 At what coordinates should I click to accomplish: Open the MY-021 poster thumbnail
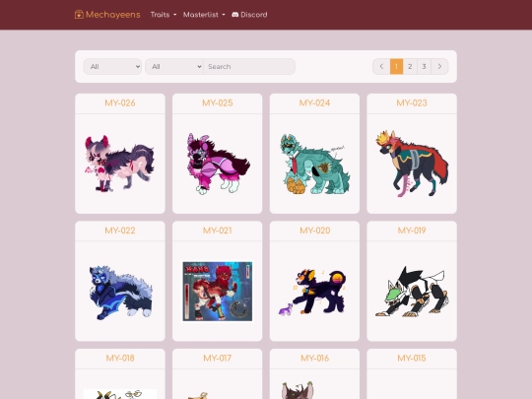(218, 291)
